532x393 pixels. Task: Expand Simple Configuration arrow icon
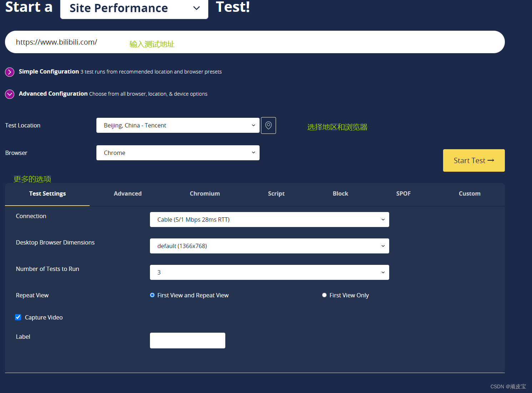[x=10, y=72]
